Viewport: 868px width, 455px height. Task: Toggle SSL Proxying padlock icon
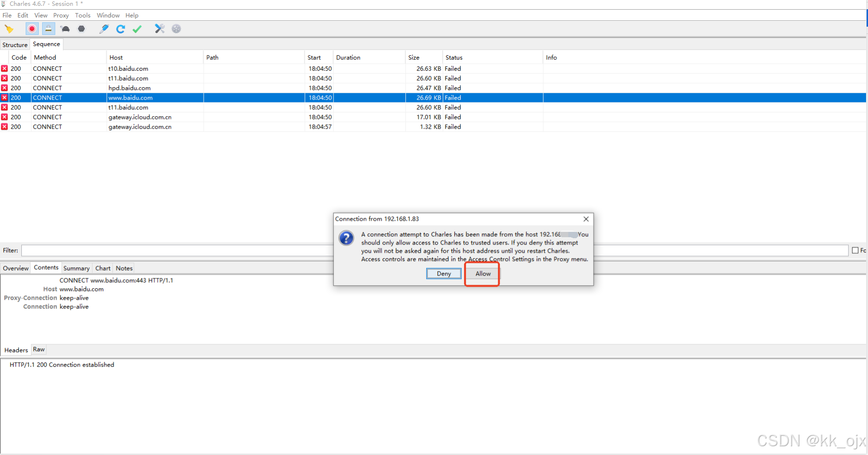click(48, 29)
